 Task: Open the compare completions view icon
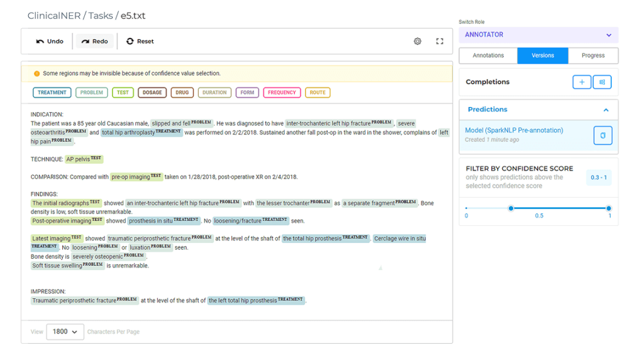coord(602,82)
